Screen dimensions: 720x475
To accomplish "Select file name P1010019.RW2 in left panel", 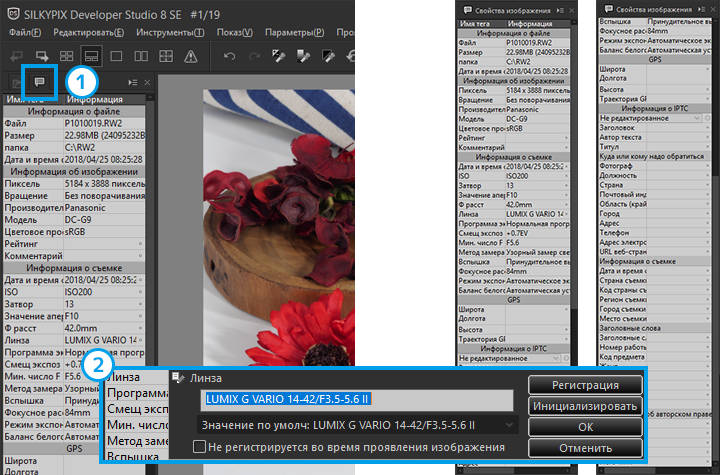I will pyautogui.click(x=94, y=124).
